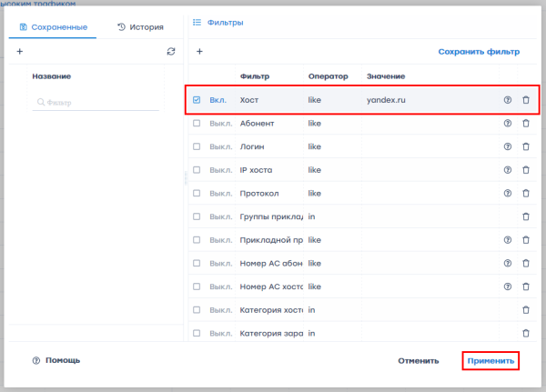Click the plus icon above the Название column
The height and width of the screenshot is (392, 546).
tap(20, 52)
